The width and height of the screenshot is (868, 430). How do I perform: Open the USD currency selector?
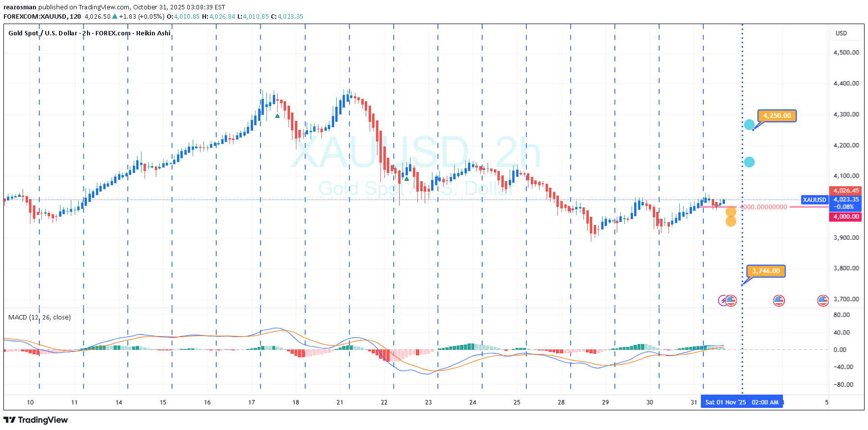[x=841, y=33]
